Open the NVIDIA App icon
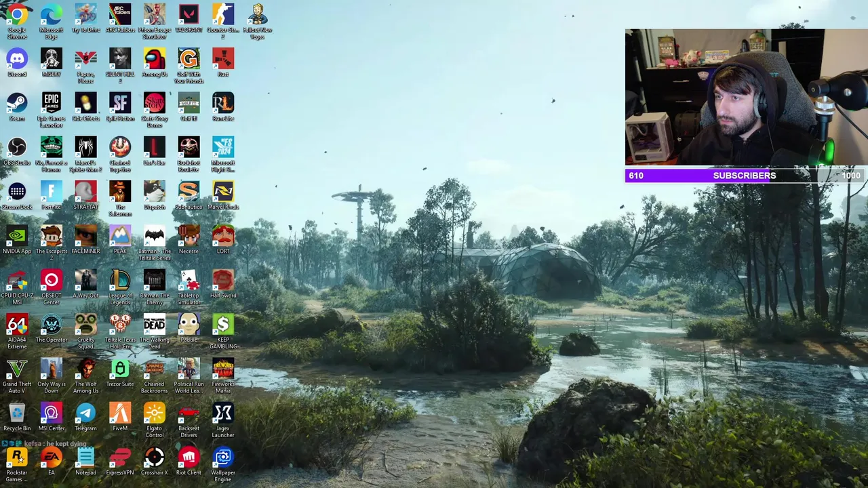Screen dimensions: 868x488 (x=17, y=239)
